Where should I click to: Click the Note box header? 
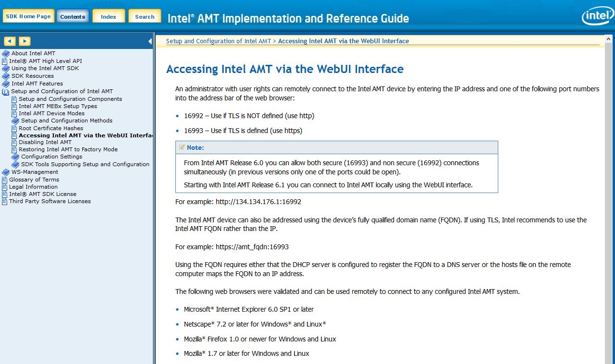click(336, 147)
